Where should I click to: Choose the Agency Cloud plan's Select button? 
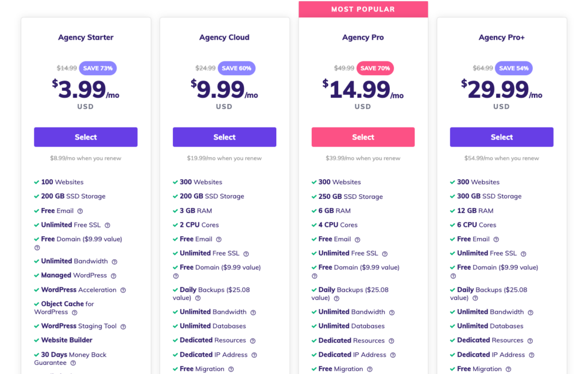pos(225,137)
